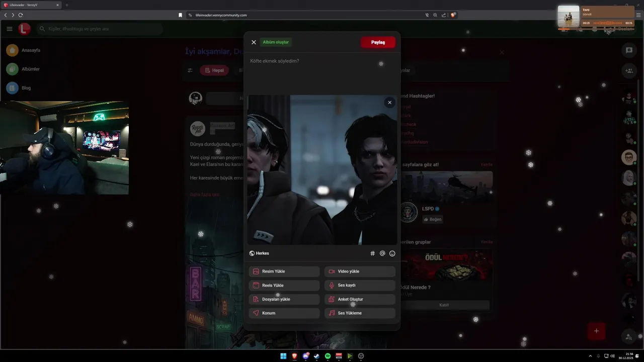
Task: Choose Ses Yükleme option
Action: (x=360, y=313)
